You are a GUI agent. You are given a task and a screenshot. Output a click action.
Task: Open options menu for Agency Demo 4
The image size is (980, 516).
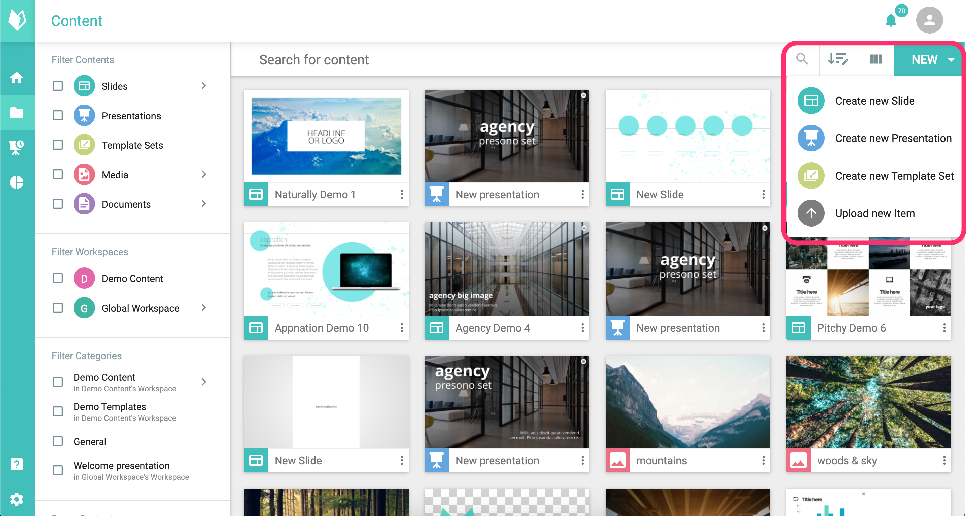pos(582,328)
